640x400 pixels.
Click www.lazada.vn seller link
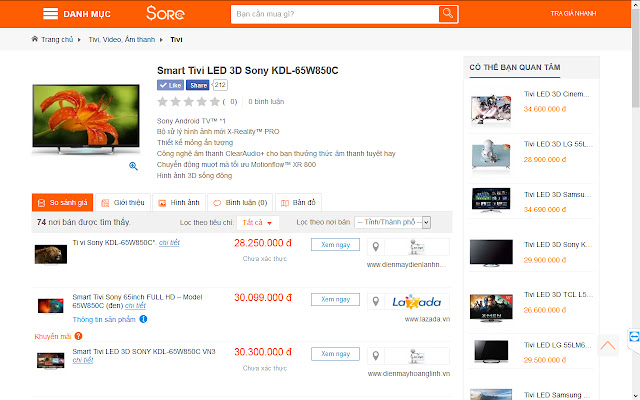point(427,319)
